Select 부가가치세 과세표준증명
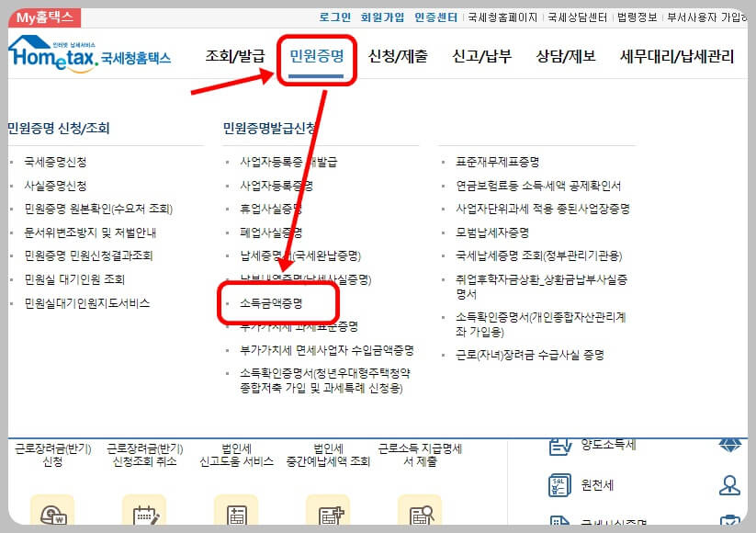The width and height of the screenshot is (756, 533). (299, 326)
